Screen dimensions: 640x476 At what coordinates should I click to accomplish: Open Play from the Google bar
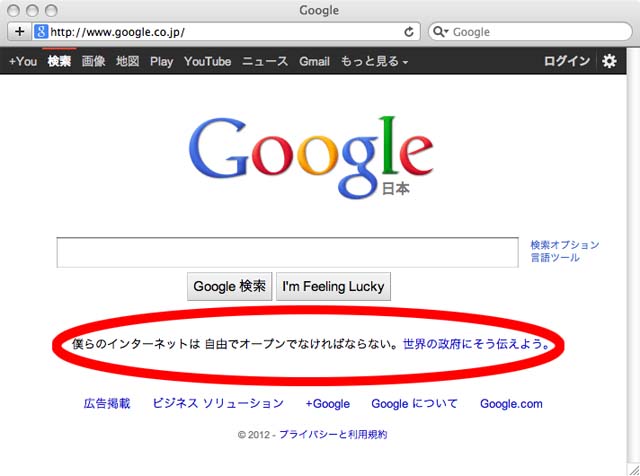coord(161,61)
